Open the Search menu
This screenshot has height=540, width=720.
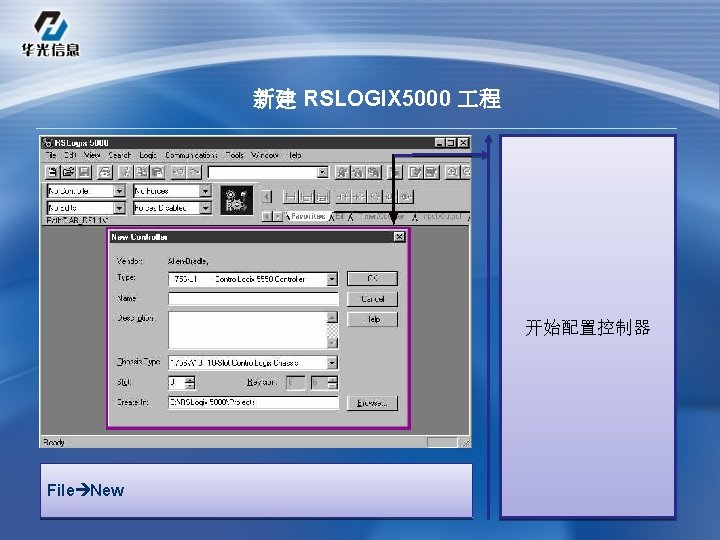click(119, 155)
